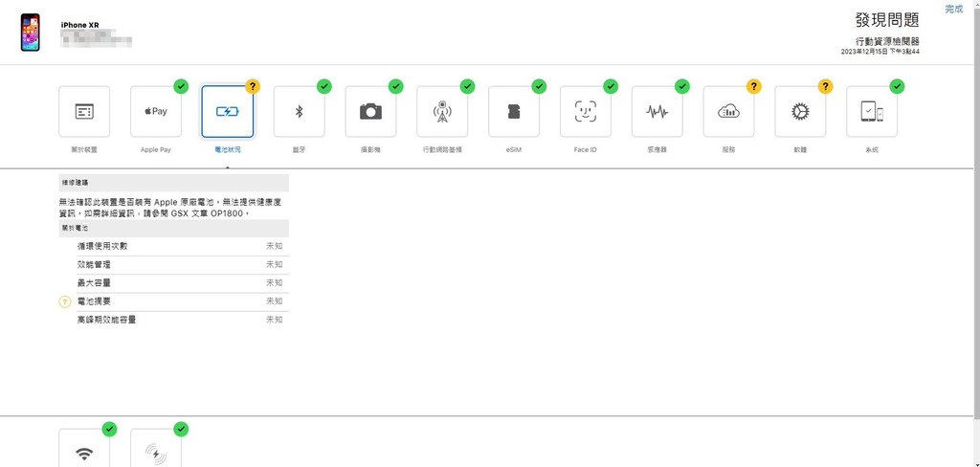The height and width of the screenshot is (467, 980).
Task: Open the Face ID diagnostic tile
Action: (x=585, y=112)
